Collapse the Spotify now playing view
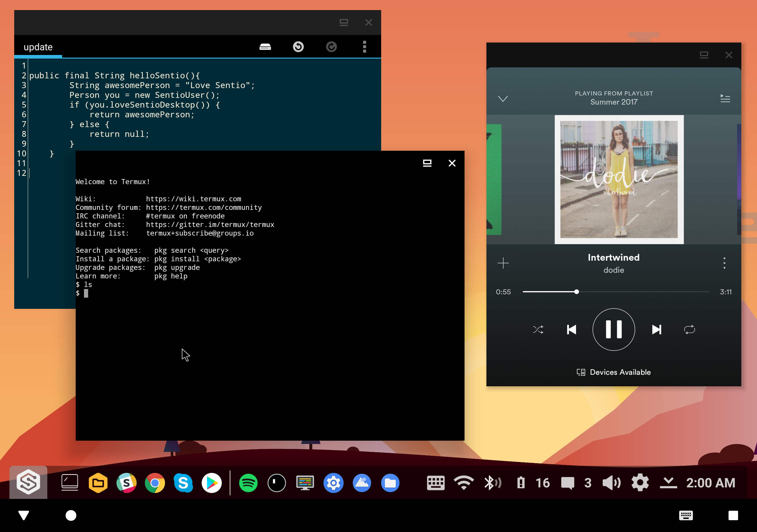This screenshot has height=532, width=757. pyautogui.click(x=503, y=98)
